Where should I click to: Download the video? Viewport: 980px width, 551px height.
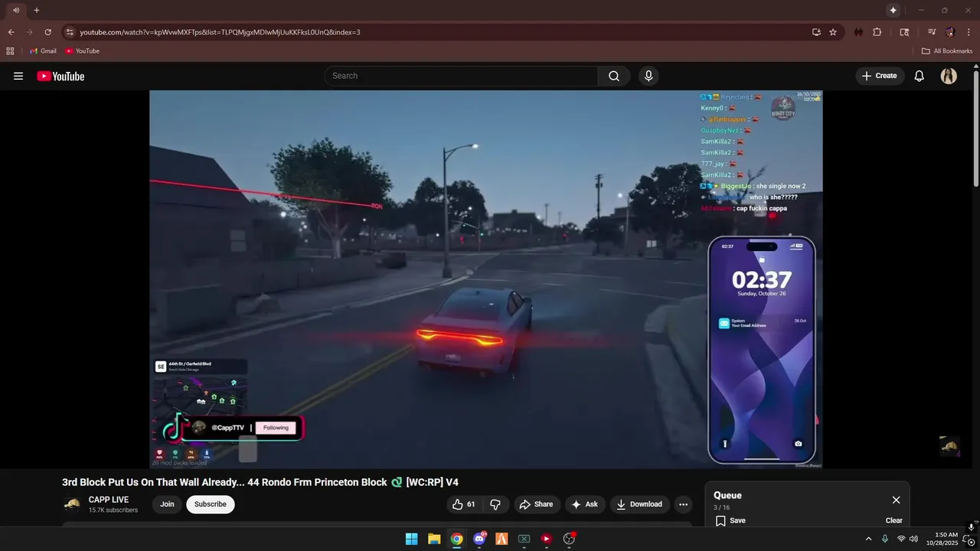(x=639, y=504)
